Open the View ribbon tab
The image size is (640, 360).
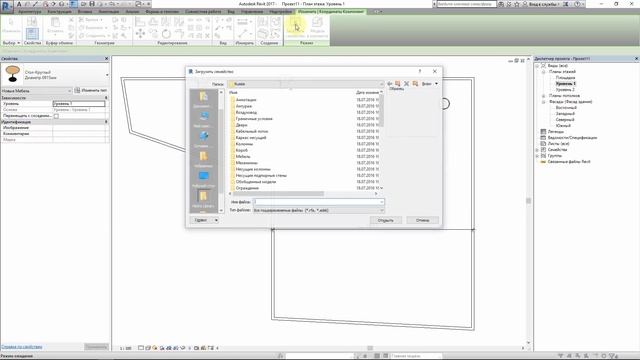click(x=231, y=12)
